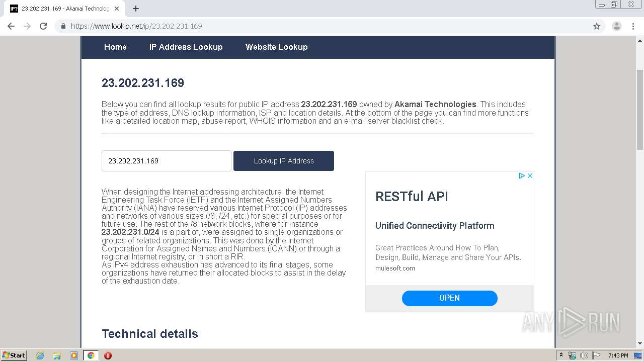644x362 pixels.
Task: Open the volume speaker tray icon
Action: pos(584,355)
